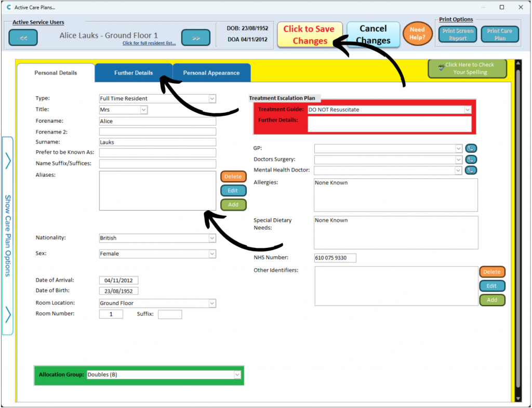Open the Treatment Guide dropdown
The height and width of the screenshot is (408, 532).
tap(467, 110)
